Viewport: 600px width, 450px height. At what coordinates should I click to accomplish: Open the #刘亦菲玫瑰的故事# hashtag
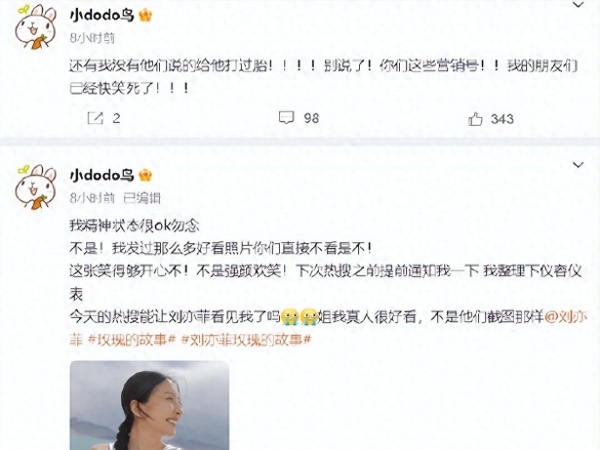click(x=246, y=340)
